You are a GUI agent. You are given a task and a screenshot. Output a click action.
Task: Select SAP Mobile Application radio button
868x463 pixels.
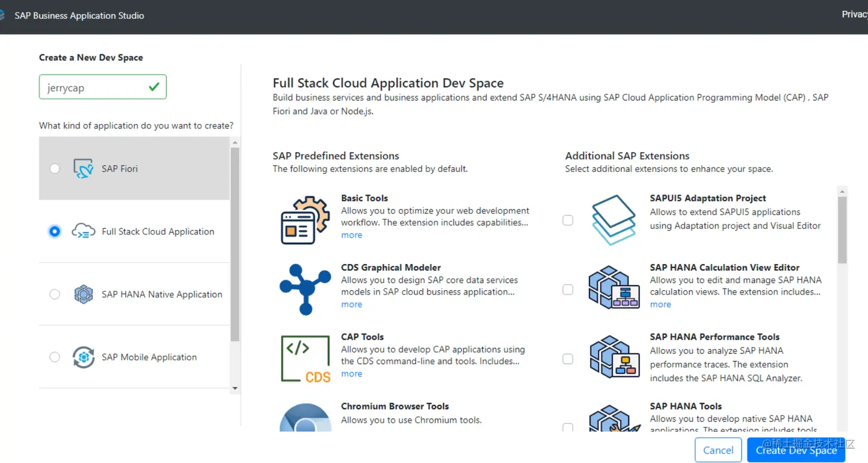coord(55,357)
